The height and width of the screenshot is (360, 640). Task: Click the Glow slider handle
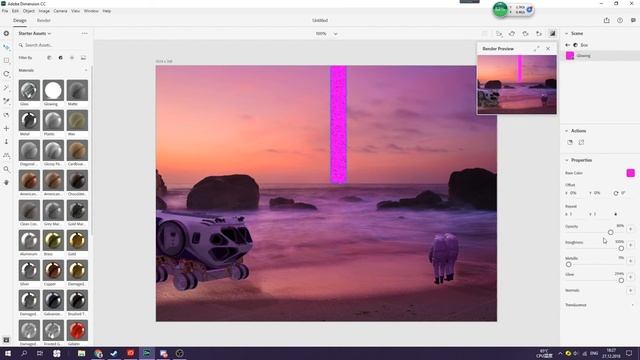point(621,280)
